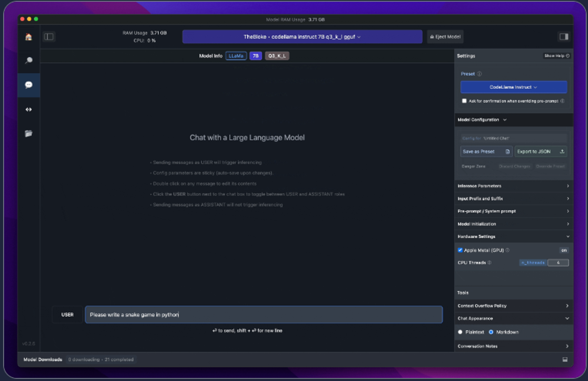Click the CPU Threads n_threads number field
Screen dimensions: 588x381
[x=558, y=263]
